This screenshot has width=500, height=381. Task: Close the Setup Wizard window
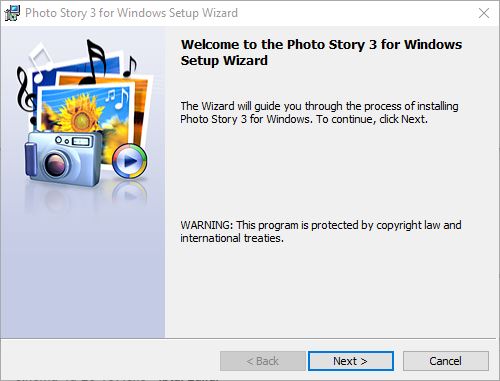click(484, 13)
